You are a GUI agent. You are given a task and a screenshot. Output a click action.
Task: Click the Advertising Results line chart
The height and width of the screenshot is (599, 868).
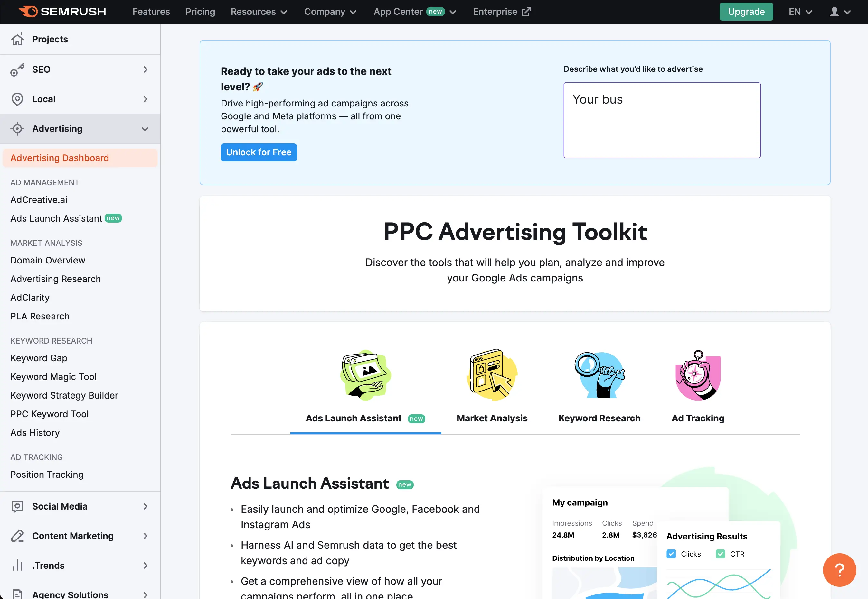click(x=719, y=584)
